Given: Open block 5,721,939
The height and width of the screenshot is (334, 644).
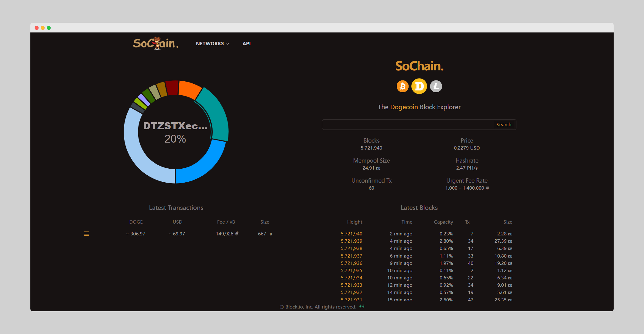Looking at the screenshot, I should tap(351, 241).
